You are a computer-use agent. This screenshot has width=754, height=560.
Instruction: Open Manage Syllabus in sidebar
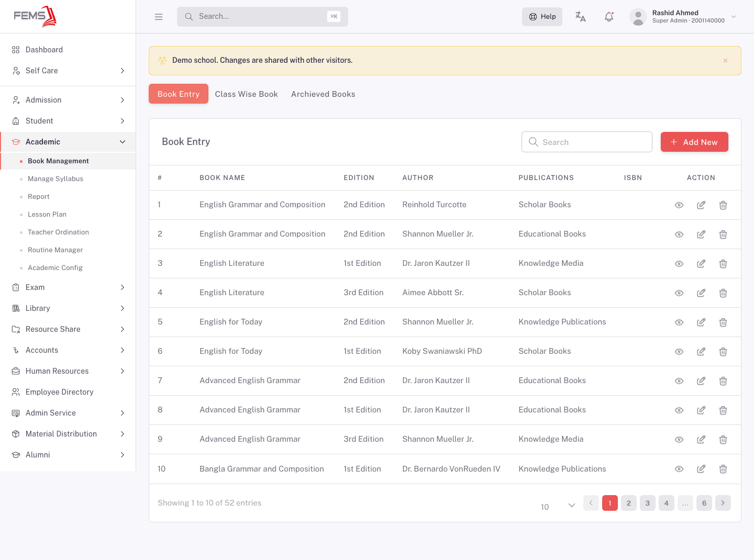(x=56, y=179)
